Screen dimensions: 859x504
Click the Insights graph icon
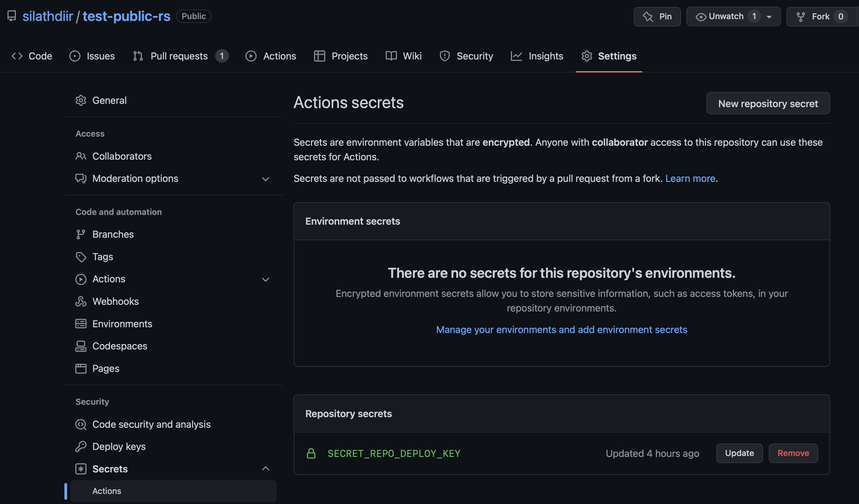point(516,56)
